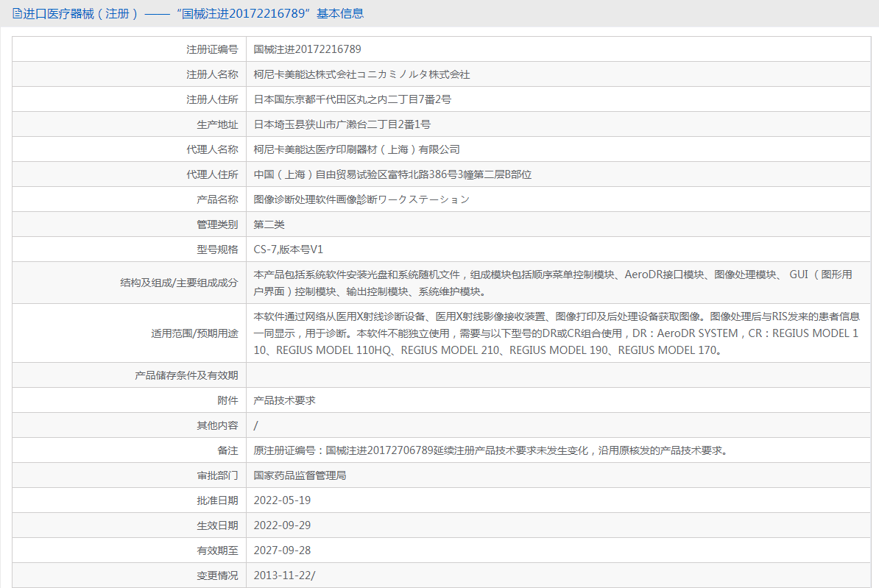
Task: Select agent address 中国（上海）自由贸易试验区富特北路386号
Action: (356, 174)
